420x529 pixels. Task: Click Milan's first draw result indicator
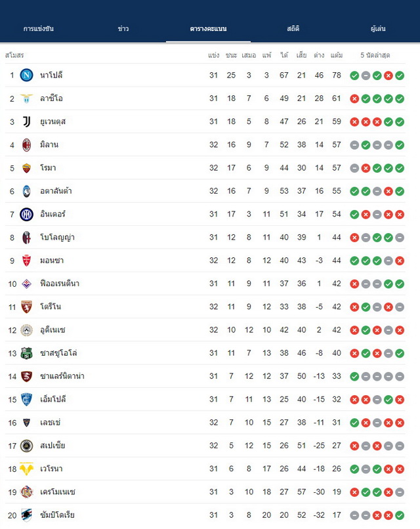click(354, 145)
